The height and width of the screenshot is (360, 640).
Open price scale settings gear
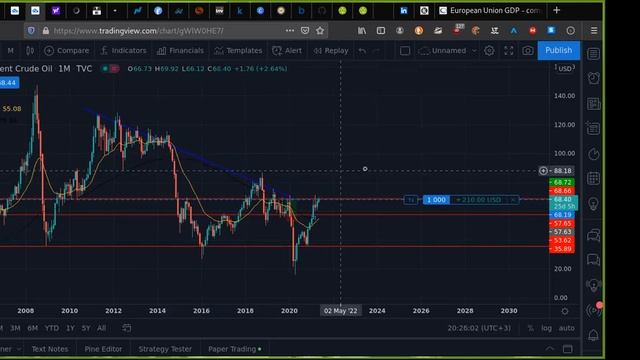[565, 311]
